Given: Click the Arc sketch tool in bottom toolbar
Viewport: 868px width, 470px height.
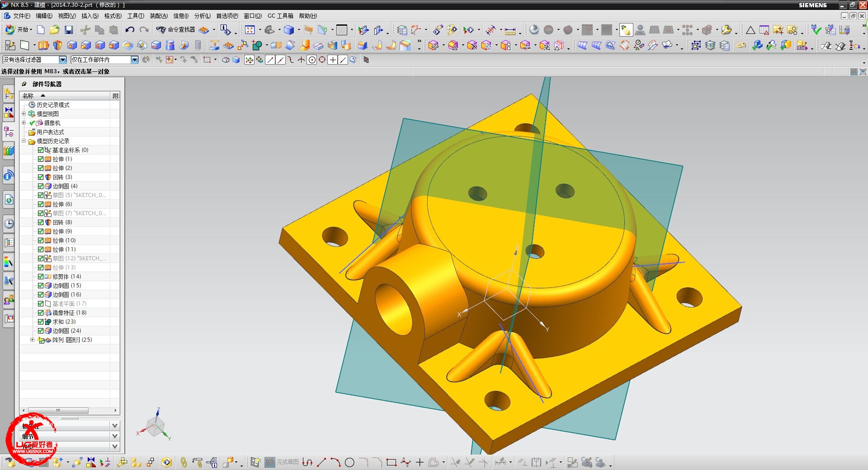Looking at the screenshot, I should (335, 462).
